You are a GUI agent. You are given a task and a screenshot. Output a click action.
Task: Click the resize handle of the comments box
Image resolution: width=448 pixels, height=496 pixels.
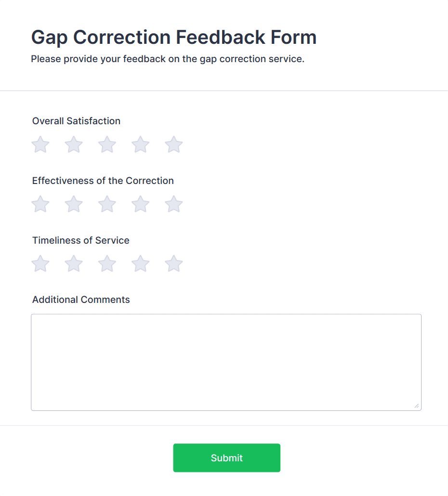(416, 405)
